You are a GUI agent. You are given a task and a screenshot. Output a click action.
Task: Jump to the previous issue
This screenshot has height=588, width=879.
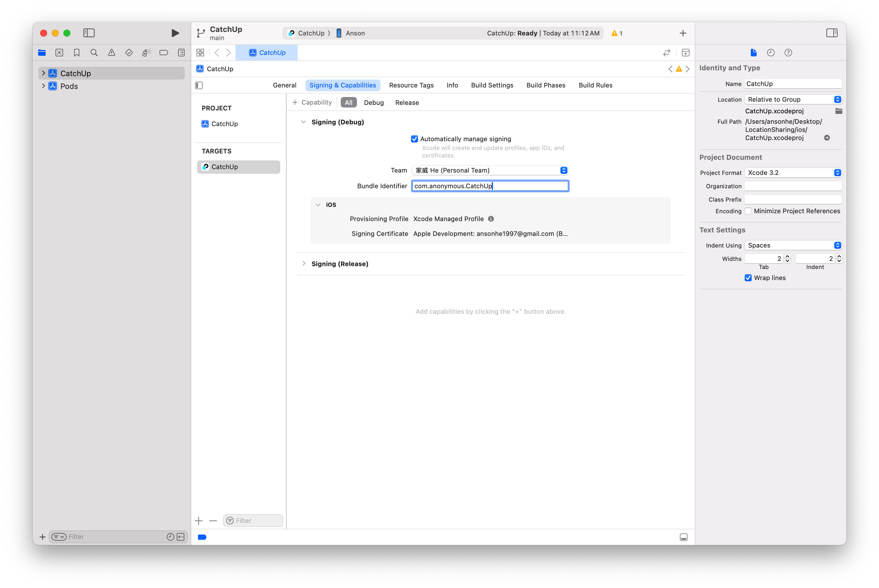[x=670, y=69]
